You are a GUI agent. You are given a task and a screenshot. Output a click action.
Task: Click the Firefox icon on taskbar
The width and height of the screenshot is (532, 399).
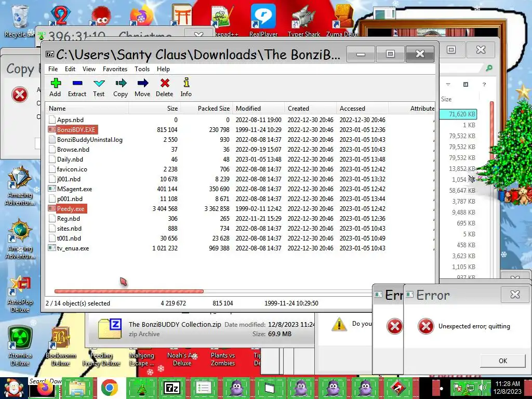pyautogui.click(x=46, y=389)
